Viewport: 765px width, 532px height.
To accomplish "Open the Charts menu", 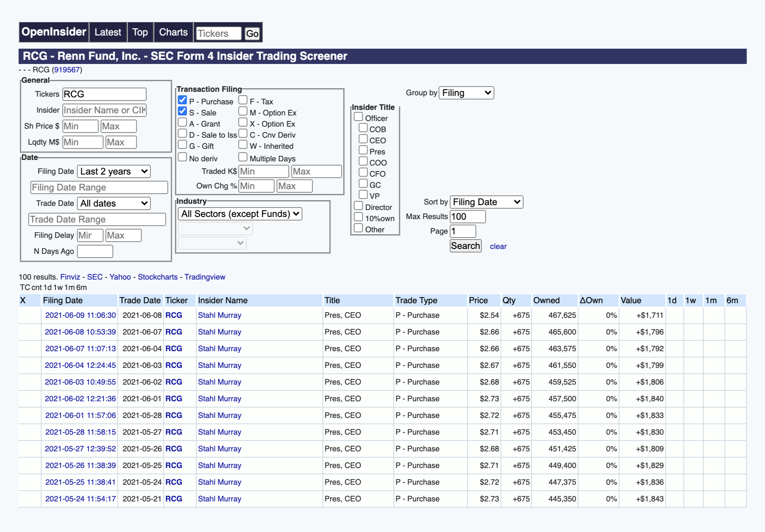I will pos(173,32).
